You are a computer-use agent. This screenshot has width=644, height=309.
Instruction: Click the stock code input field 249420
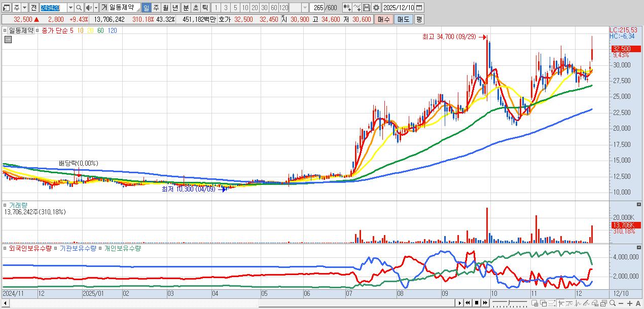click(x=53, y=8)
